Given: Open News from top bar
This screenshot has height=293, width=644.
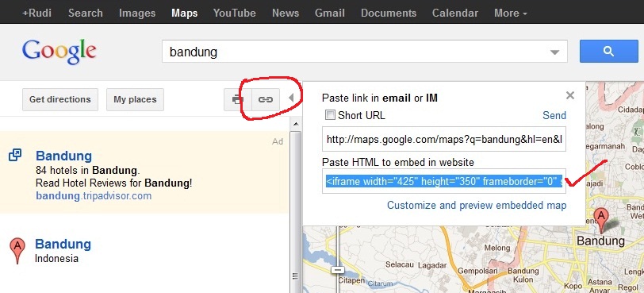Looking at the screenshot, I should (x=286, y=13).
